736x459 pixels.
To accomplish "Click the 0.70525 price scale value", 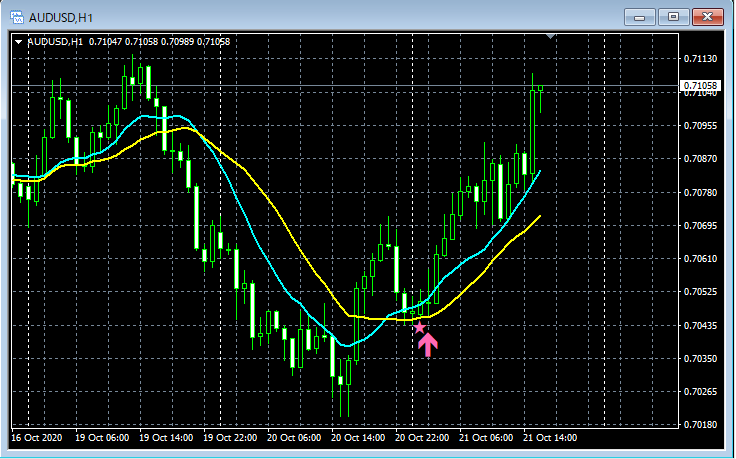I will (x=700, y=292).
